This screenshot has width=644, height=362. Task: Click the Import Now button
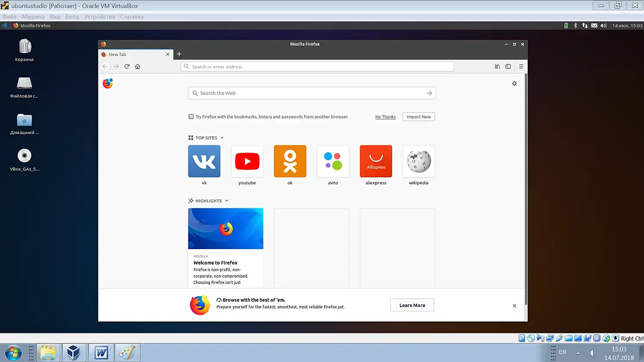click(419, 117)
